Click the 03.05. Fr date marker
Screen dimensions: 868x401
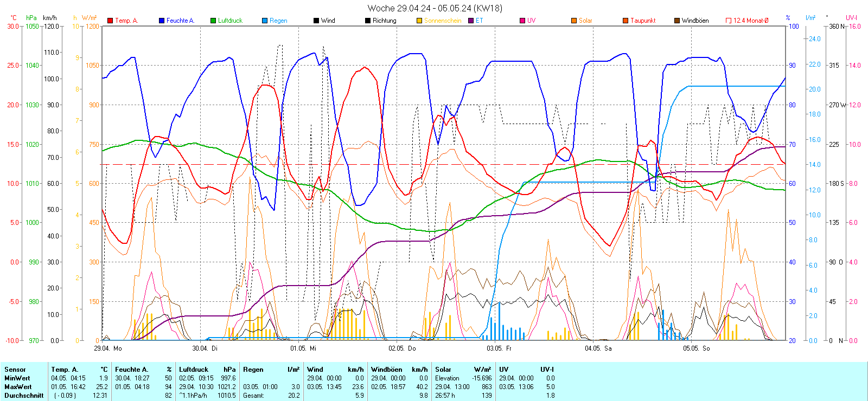499,348
